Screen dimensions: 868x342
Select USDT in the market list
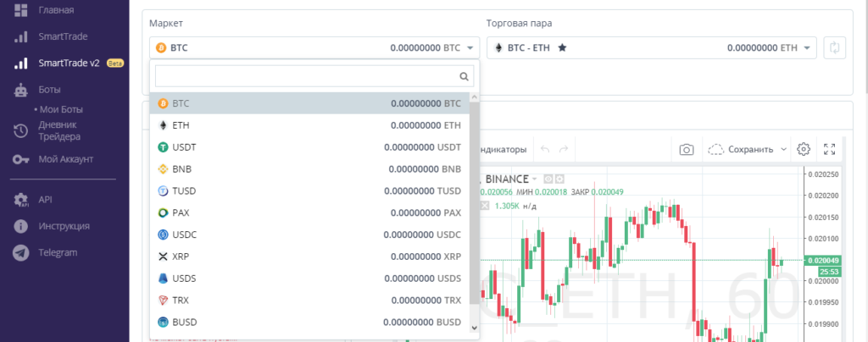pyautogui.click(x=309, y=147)
